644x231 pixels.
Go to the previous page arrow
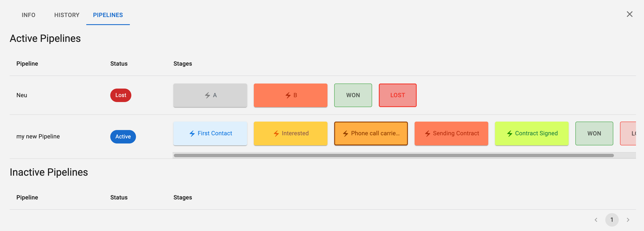click(x=596, y=220)
